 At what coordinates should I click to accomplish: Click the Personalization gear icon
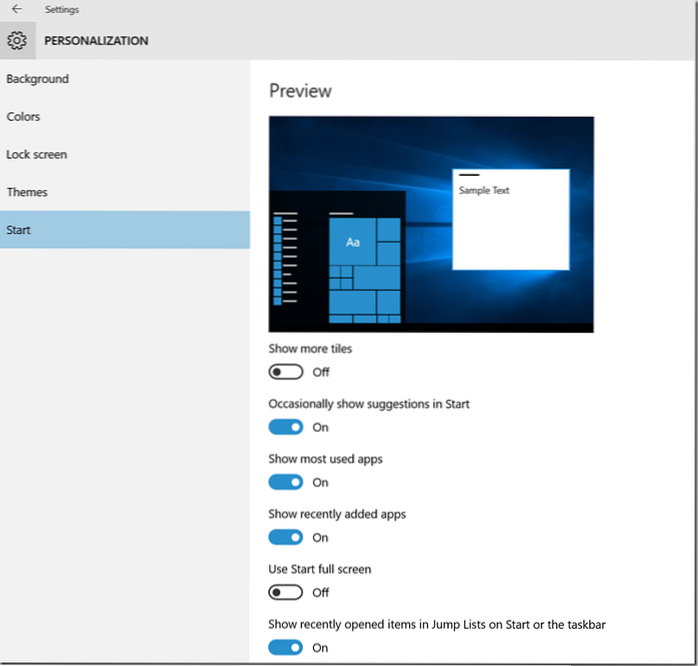17,41
